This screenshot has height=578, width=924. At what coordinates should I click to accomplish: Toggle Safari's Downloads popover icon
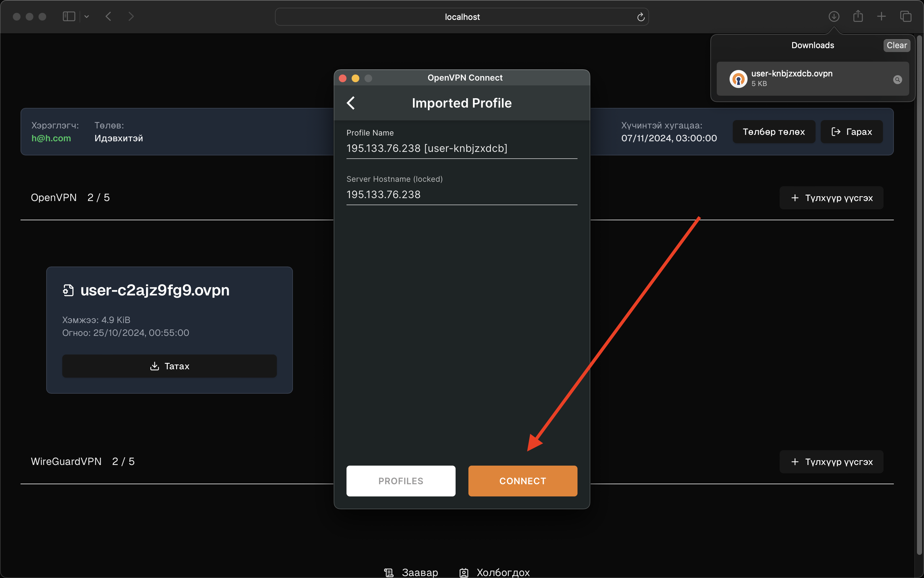point(834,16)
